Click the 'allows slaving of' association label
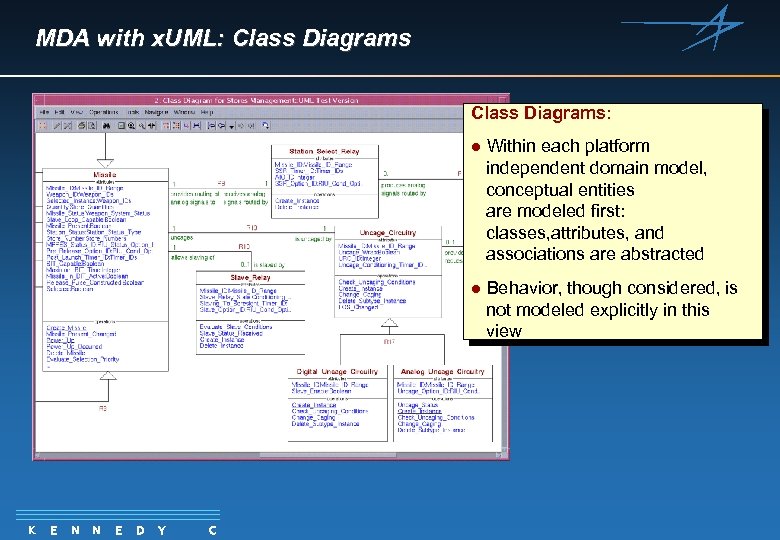 [x=193, y=258]
